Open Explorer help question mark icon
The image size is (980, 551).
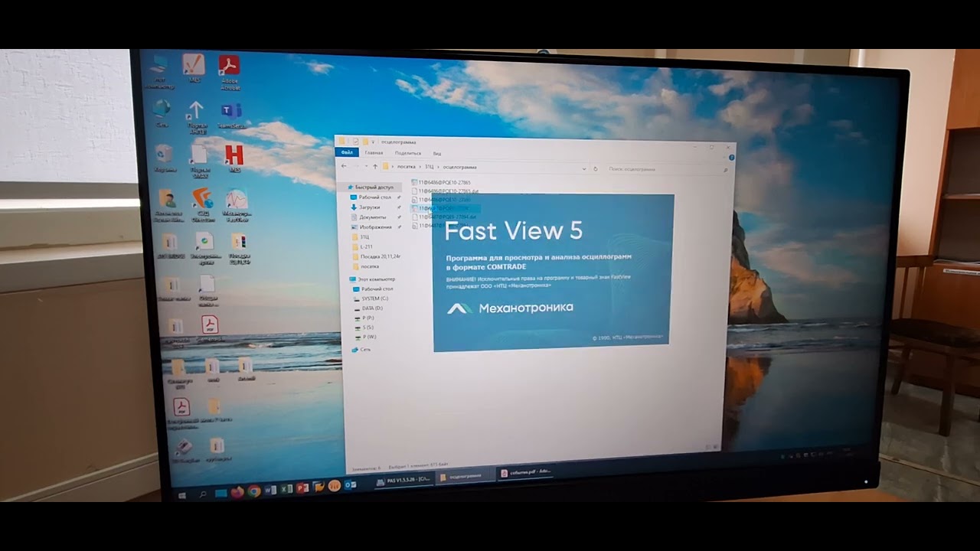(731, 157)
